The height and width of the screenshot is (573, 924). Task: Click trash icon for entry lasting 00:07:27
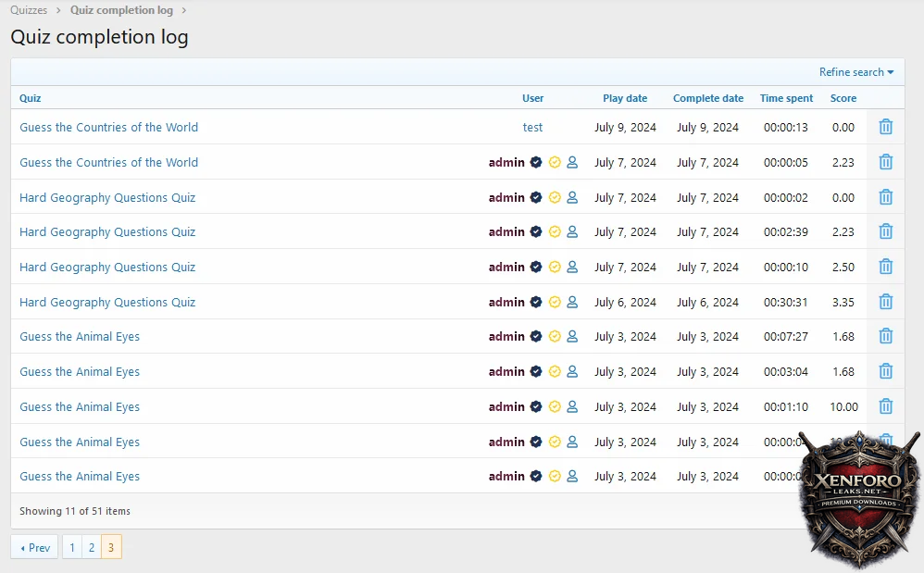coord(885,337)
